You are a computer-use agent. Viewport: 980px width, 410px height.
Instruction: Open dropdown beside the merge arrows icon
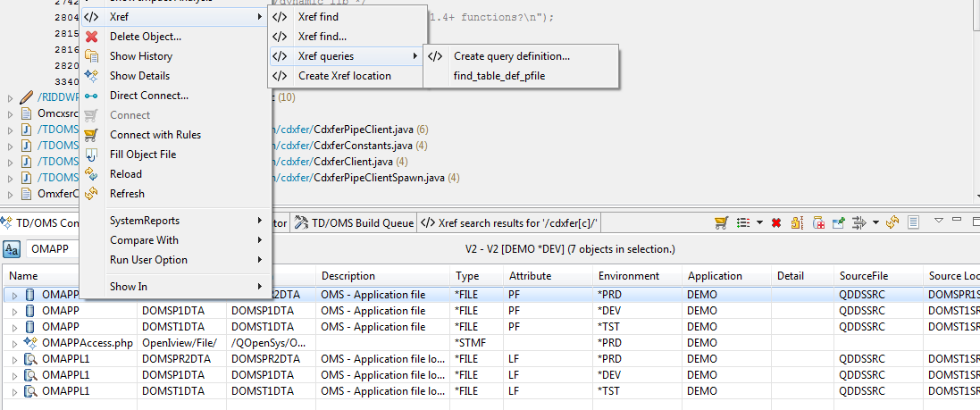875,222
